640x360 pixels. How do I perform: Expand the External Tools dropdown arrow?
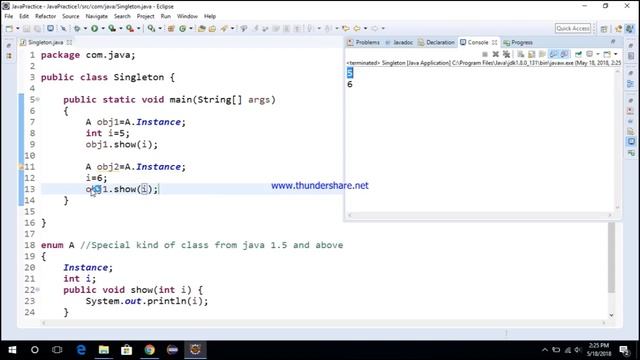tap(139, 29)
